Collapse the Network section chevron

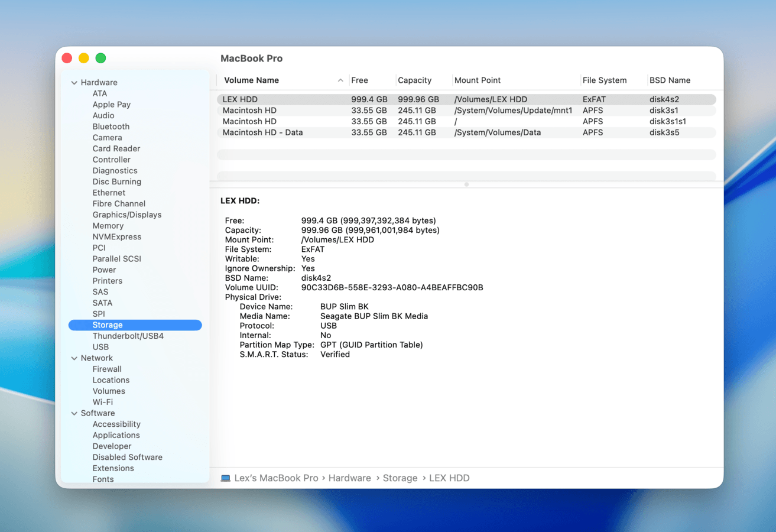click(x=74, y=358)
